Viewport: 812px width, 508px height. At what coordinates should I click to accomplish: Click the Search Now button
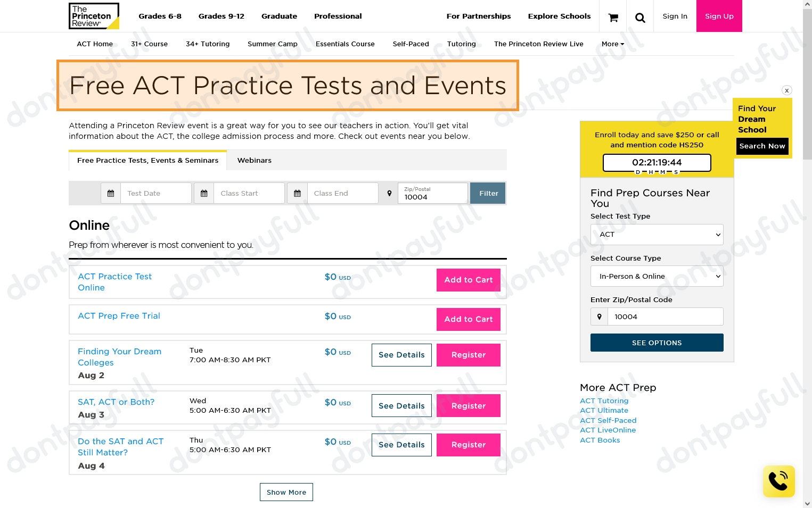[762, 146]
